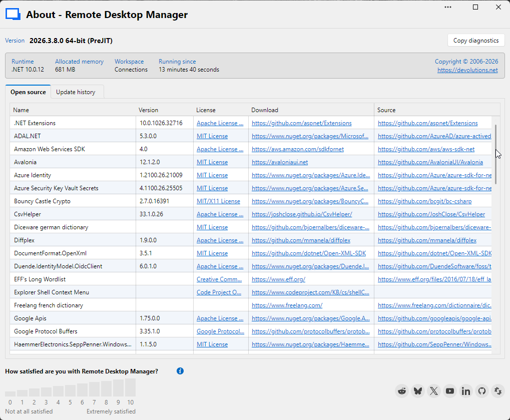The image size is (510, 420).
Task: Select the Azure Identity name cell
Action: pos(73,175)
